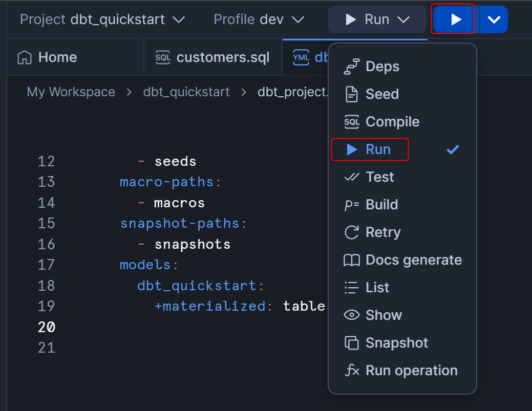Click the blue chevron down arrow button
The image size is (532, 411).
point(494,19)
